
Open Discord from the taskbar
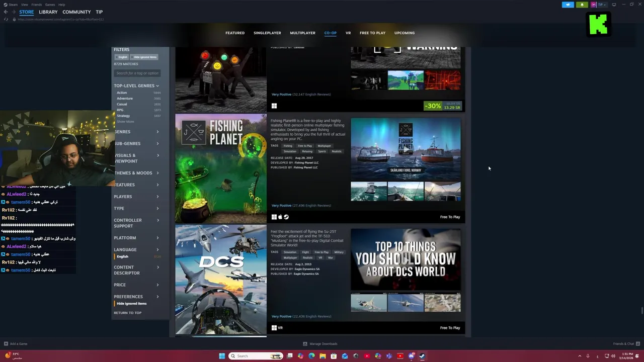point(411,356)
